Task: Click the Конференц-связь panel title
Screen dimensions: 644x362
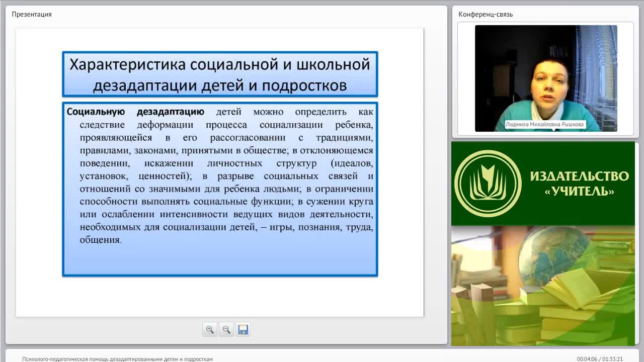Action: (486, 14)
